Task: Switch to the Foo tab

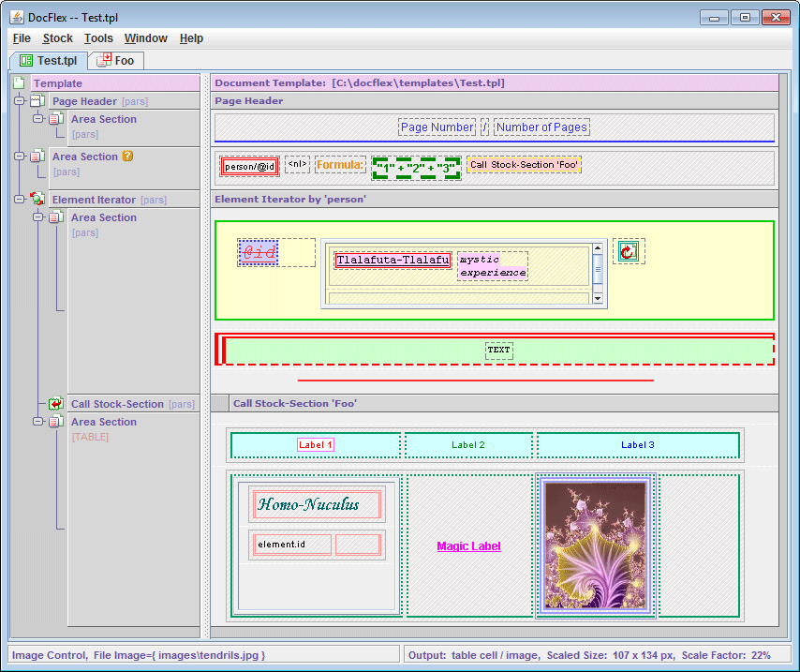Action: point(117,60)
